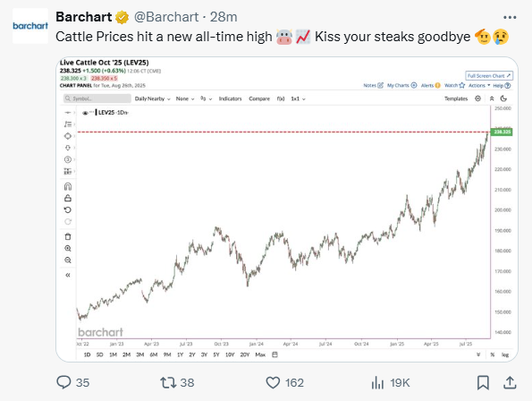Open the Indicators menu
This screenshot has height=401, width=532.
[x=230, y=98]
